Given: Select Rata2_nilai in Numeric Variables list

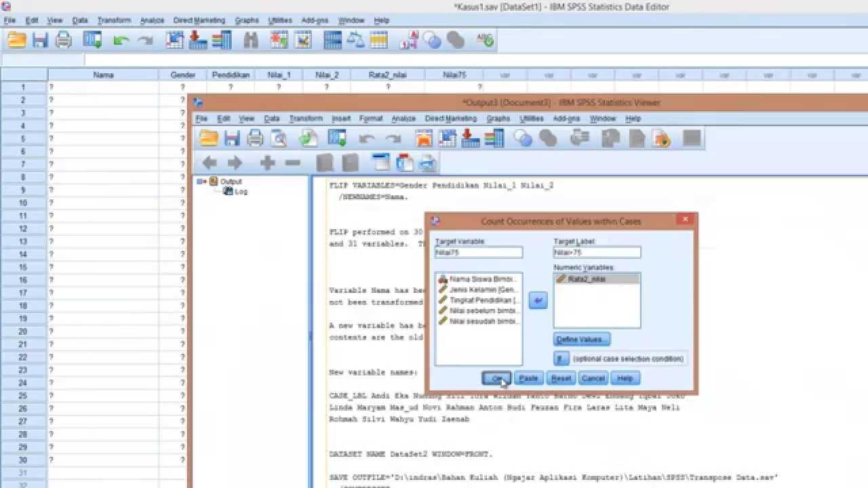Looking at the screenshot, I should click(x=597, y=279).
